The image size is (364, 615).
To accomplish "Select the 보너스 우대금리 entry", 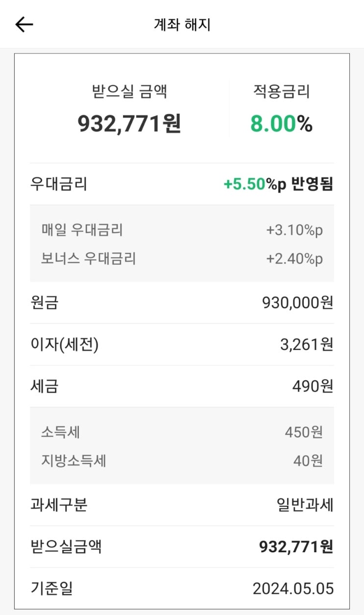I will coord(89,258).
